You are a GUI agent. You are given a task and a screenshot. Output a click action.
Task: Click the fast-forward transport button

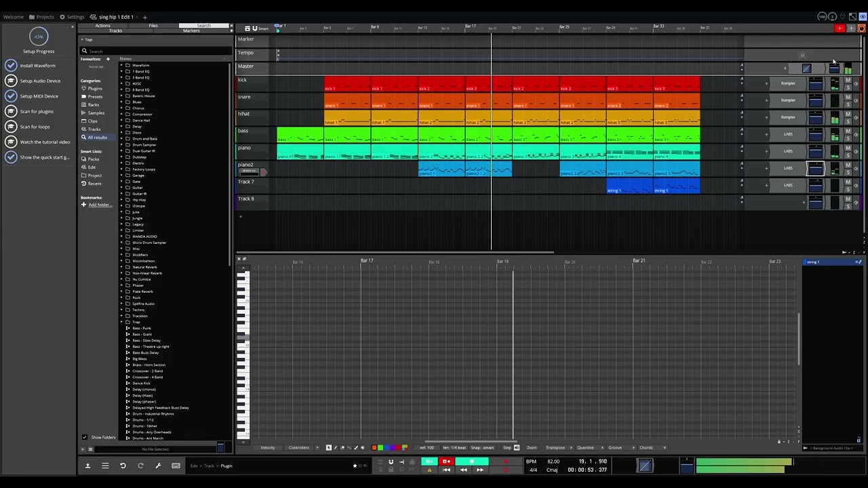tap(480, 470)
